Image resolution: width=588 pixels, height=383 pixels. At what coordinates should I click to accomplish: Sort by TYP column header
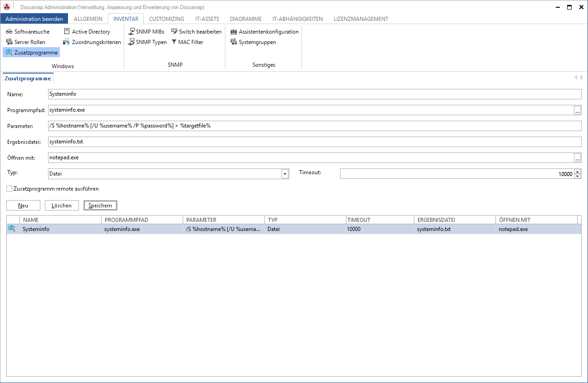[305, 220]
